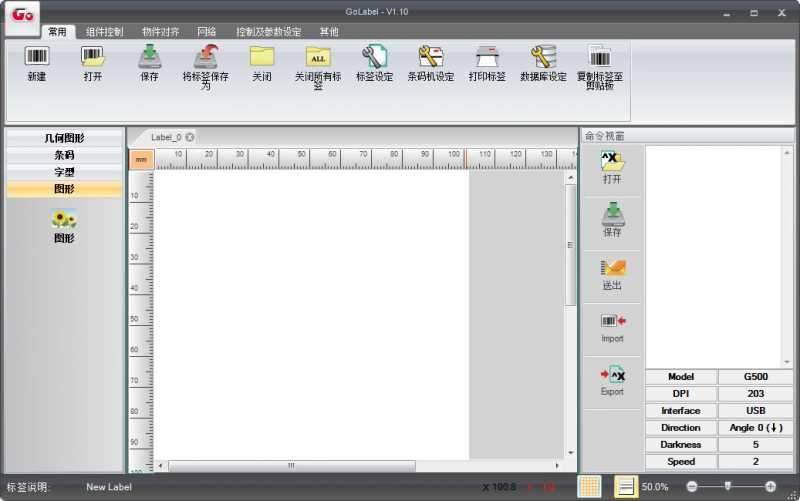Viewport: 800px width, 501px height.
Task: Switch to the 组件控制 ribbon tab
Action: [x=105, y=32]
